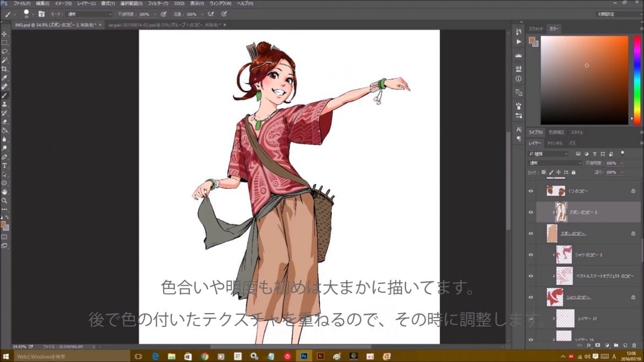Hide the ベクトルスマートオブジェクト のコピー layer
644x362 pixels.
(531, 276)
